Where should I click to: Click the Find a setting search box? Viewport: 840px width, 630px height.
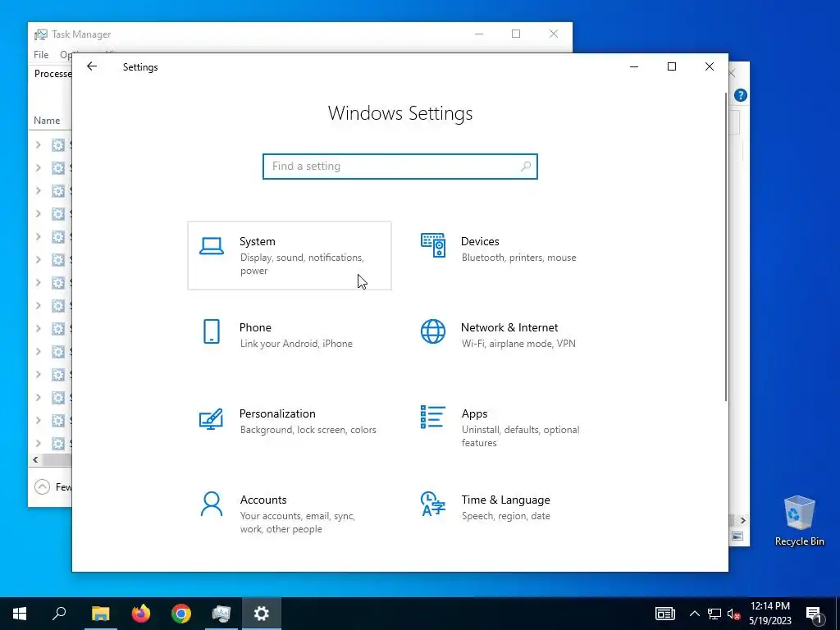click(399, 166)
